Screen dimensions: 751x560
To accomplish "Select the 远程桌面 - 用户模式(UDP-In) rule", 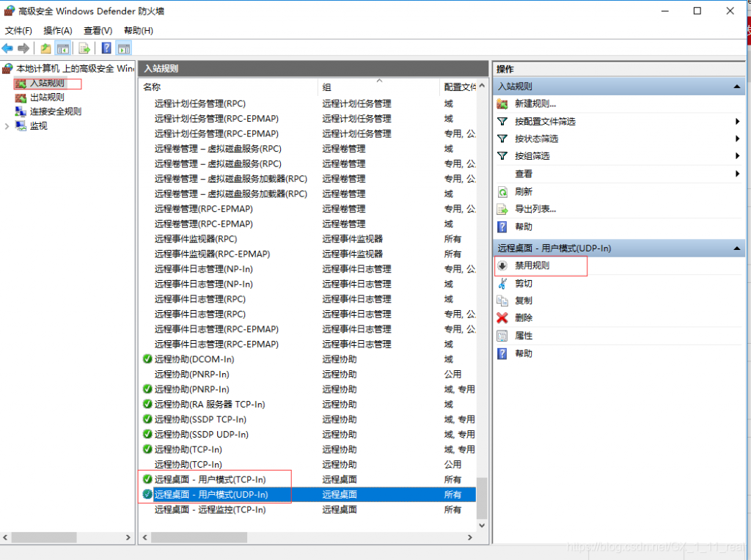I will [309, 495].
